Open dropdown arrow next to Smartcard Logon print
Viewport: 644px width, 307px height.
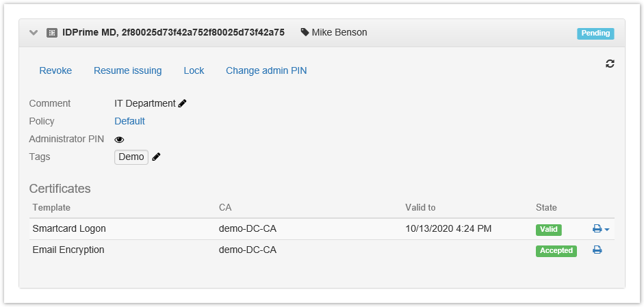pyautogui.click(x=607, y=230)
